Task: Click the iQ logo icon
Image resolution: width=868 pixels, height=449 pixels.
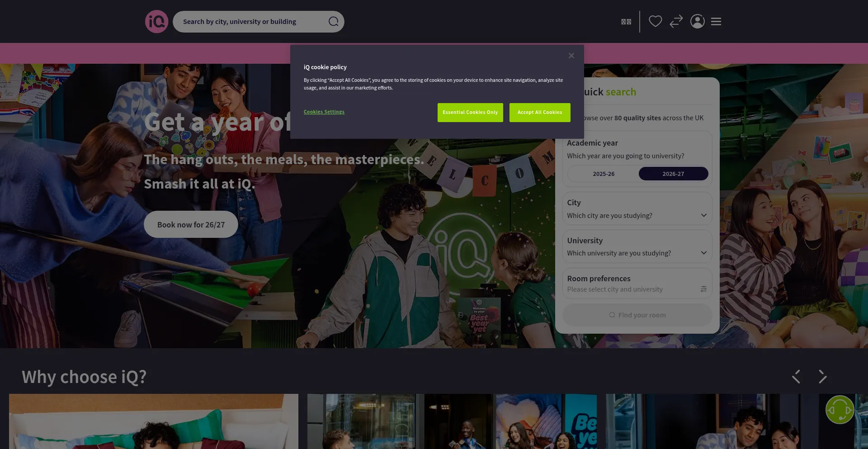Action: [x=156, y=22]
